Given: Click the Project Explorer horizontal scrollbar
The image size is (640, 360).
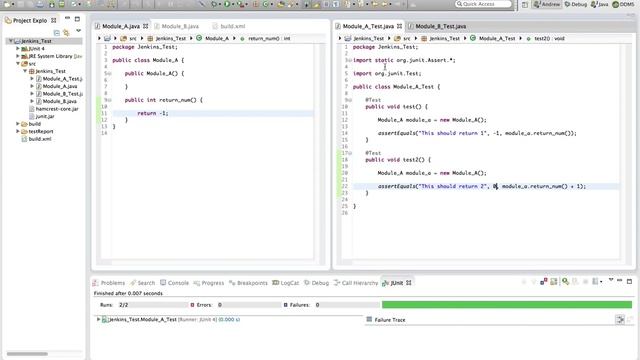Looking at the screenshot, I should pos(27,354).
